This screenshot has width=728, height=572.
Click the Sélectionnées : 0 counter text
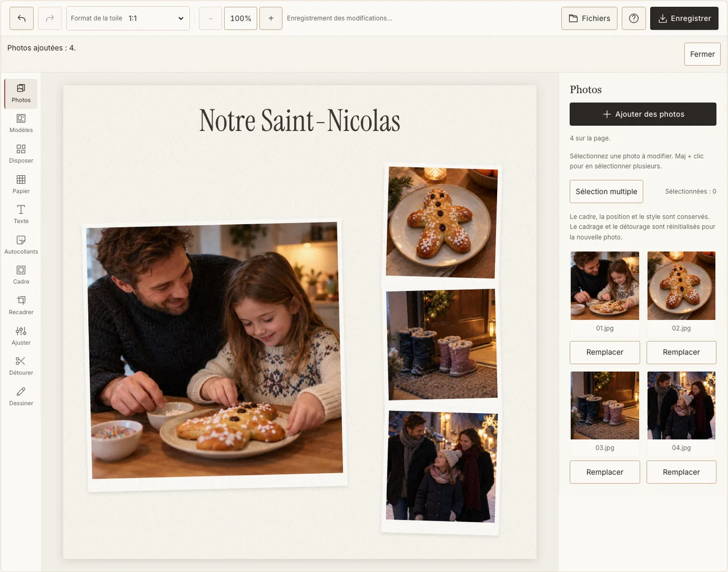pyautogui.click(x=690, y=191)
